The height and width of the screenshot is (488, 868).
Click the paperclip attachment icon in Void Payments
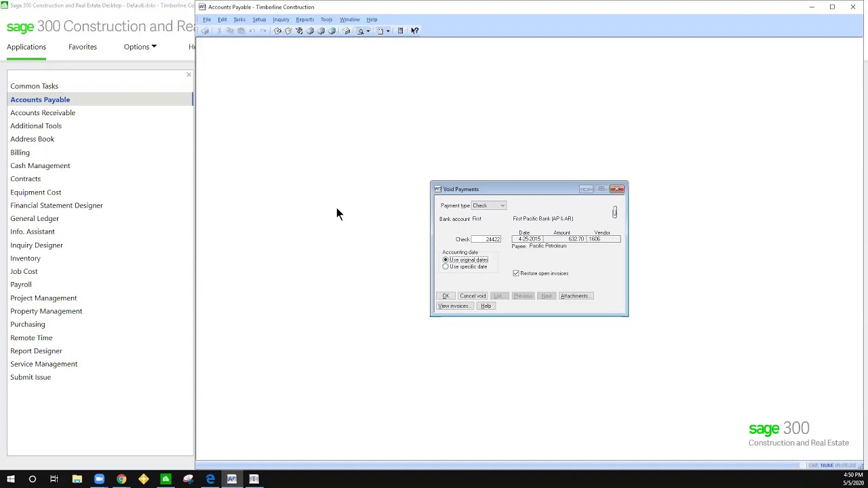[x=614, y=213]
